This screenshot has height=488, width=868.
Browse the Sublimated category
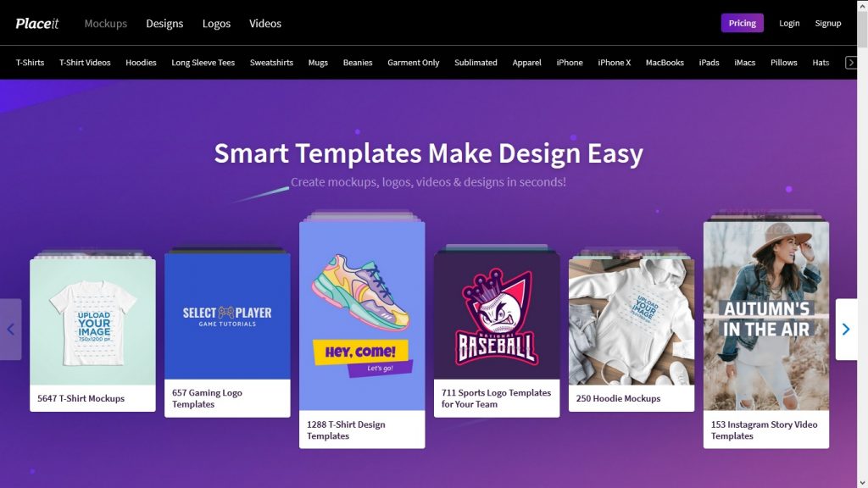(x=476, y=62)
